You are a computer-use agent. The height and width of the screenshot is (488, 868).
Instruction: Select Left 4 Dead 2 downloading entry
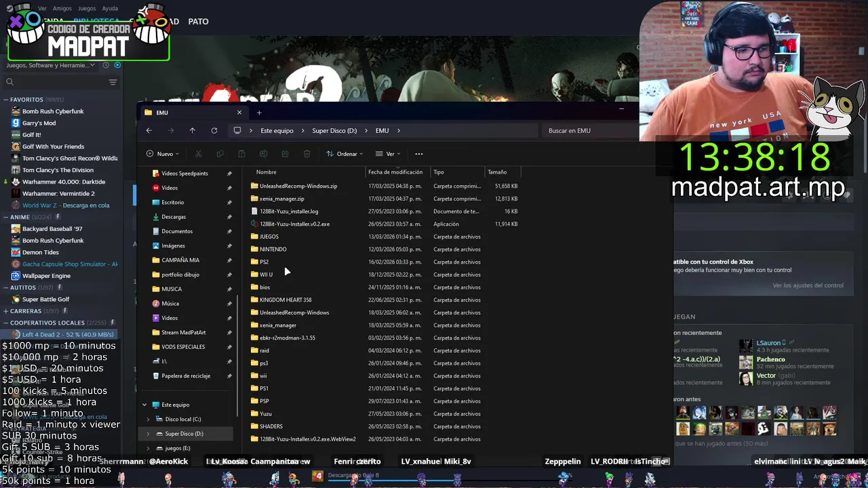pyautogui.click(x=68, y=334)
